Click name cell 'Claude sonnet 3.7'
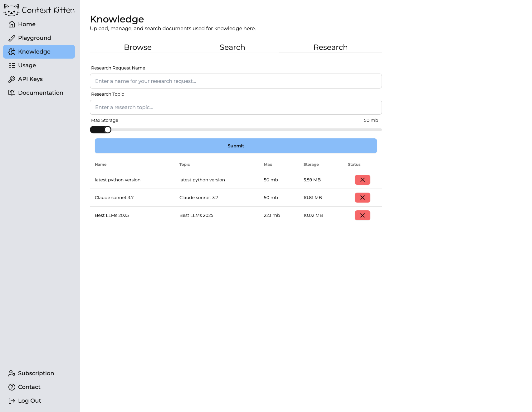Viewport: 532px width, 412px height. click(114, 198)
